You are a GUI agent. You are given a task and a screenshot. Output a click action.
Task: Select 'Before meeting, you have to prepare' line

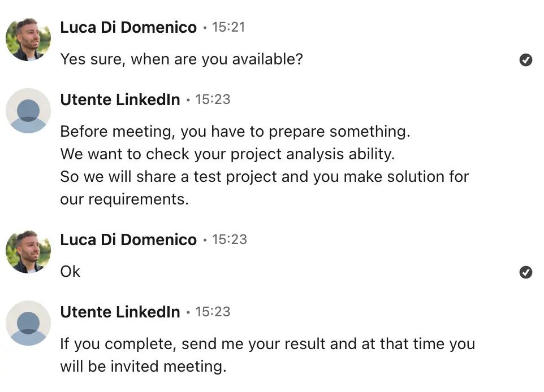235,132
